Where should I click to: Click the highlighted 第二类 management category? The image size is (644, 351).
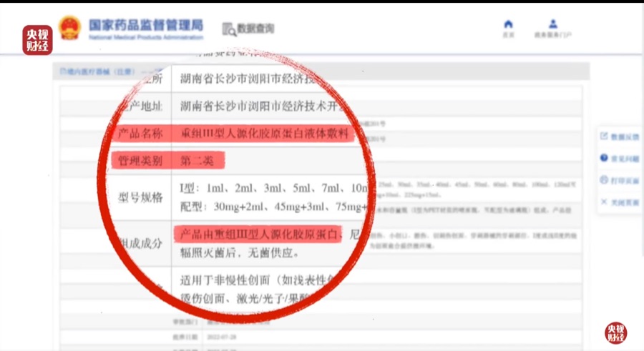tap(199, 161)
